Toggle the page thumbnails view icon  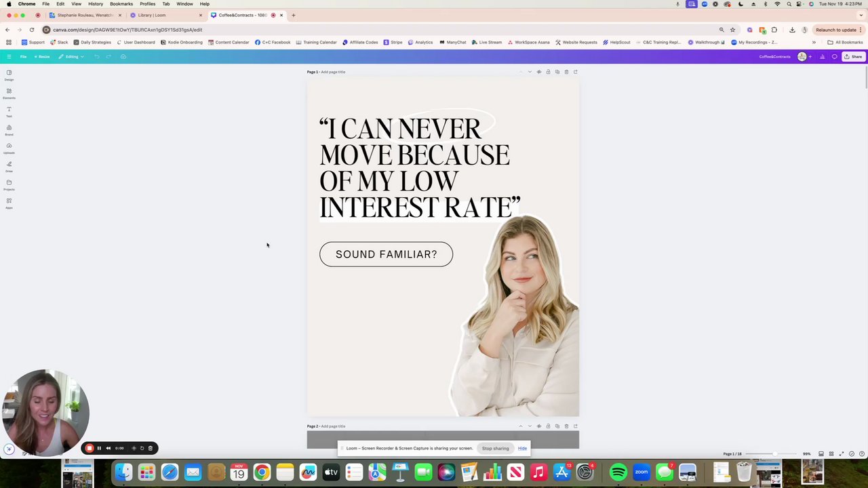[x=821, y=453]
